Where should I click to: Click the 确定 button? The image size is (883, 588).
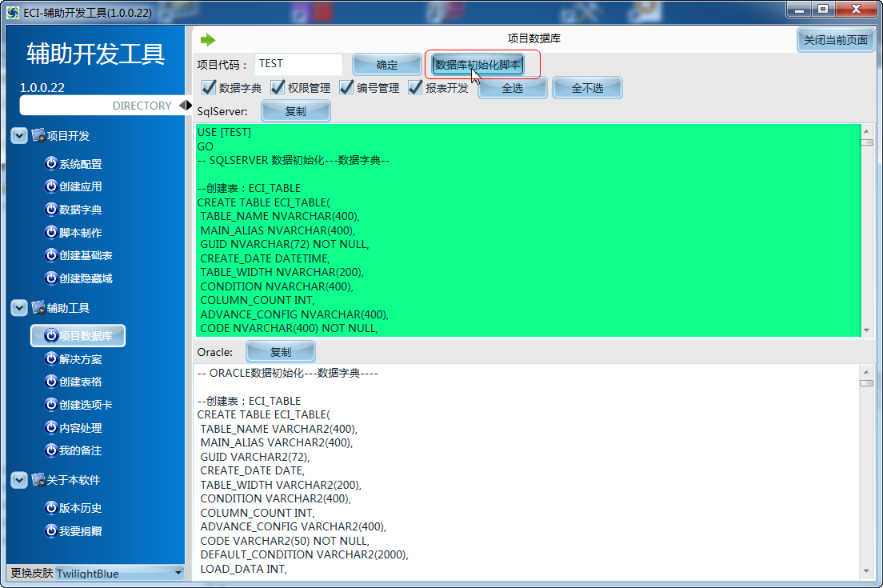pos(387,65)
